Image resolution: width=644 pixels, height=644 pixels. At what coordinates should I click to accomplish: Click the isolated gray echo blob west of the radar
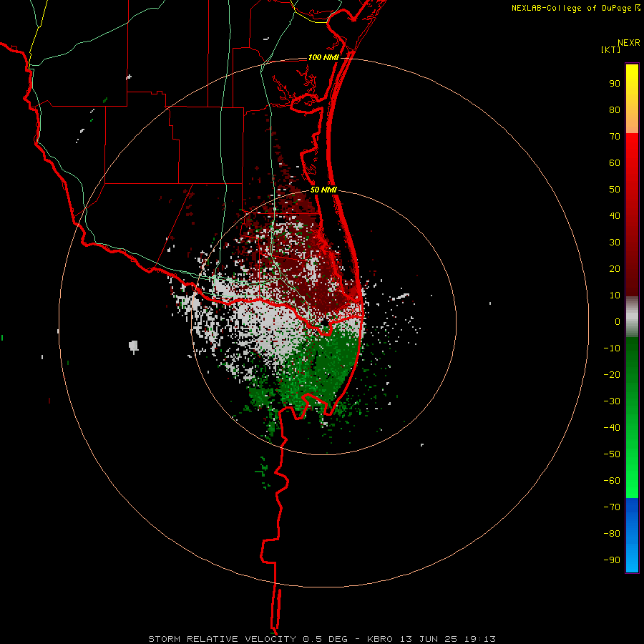(x=134, y=346)
